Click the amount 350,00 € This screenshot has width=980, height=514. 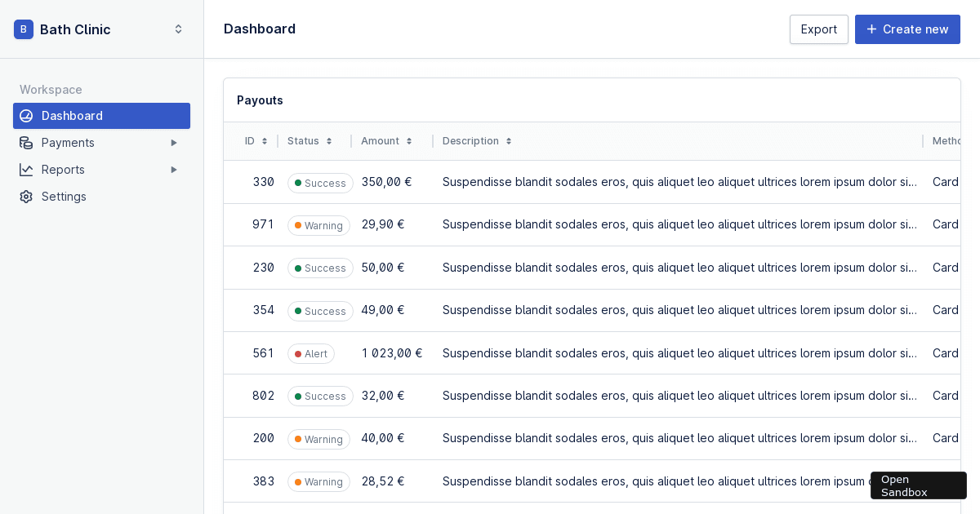(386, 182)
